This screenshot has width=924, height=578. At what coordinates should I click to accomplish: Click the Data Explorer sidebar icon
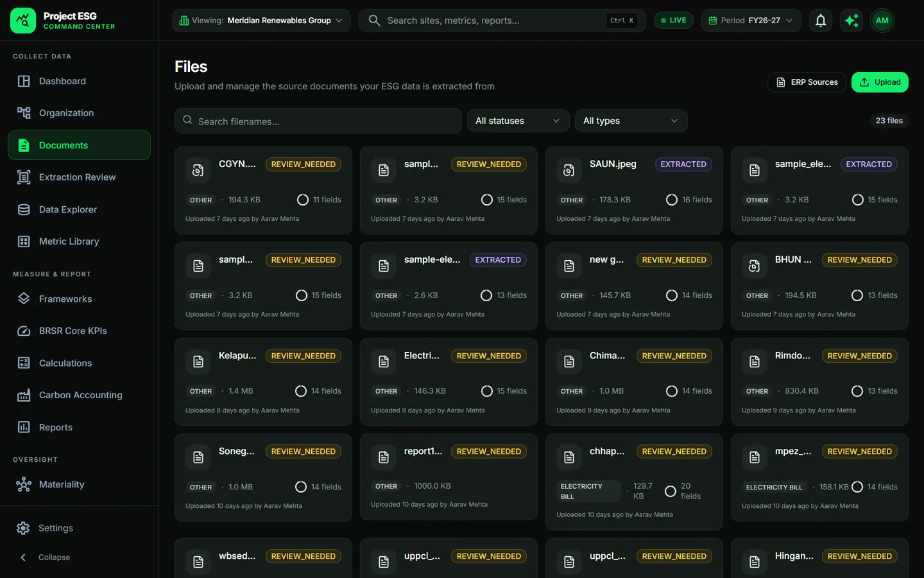(x=24, y=209)
